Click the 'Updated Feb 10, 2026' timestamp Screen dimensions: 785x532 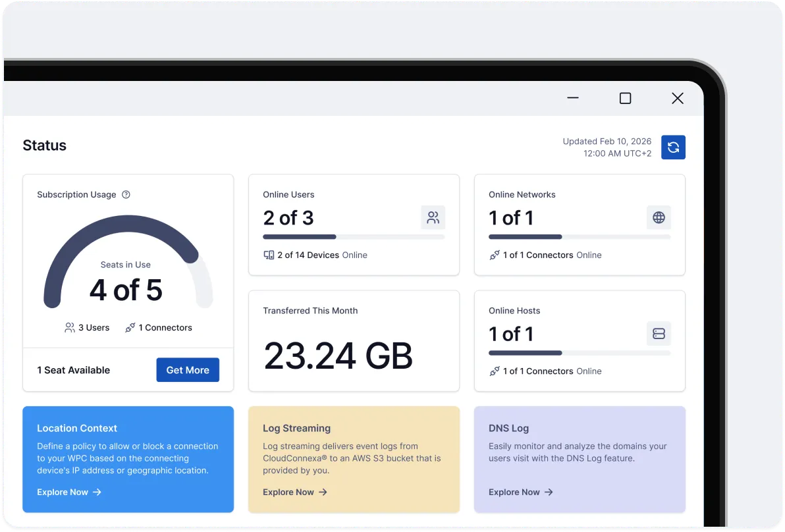point(607,141)
